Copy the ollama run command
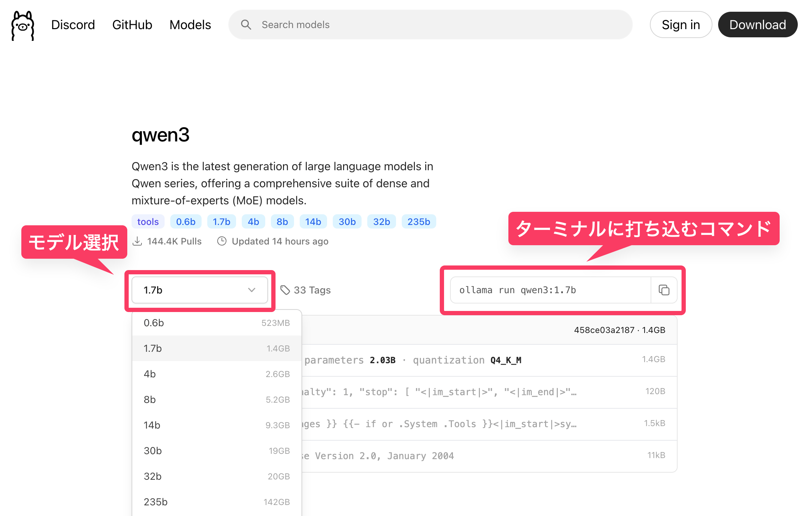 click(x=664, y=290)
